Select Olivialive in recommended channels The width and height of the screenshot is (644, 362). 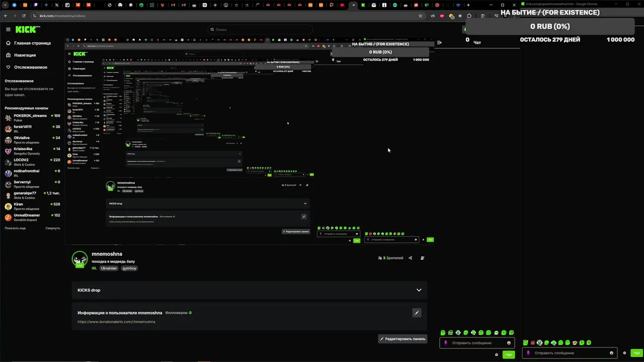[32, 140]
